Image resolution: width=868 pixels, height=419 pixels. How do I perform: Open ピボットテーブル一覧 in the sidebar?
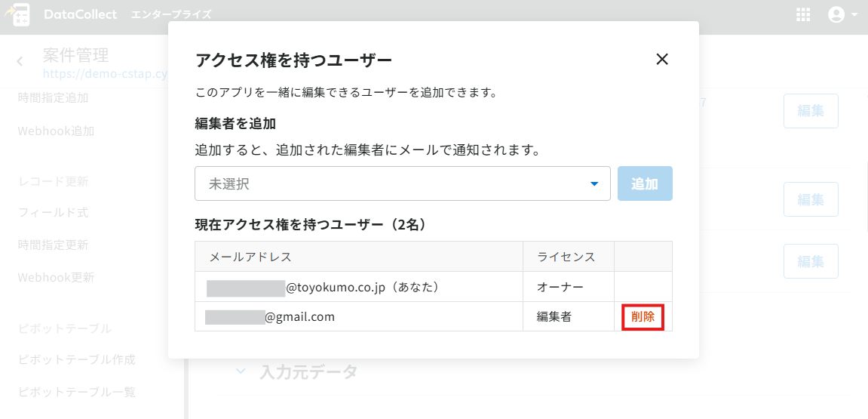tap(76, 392)
